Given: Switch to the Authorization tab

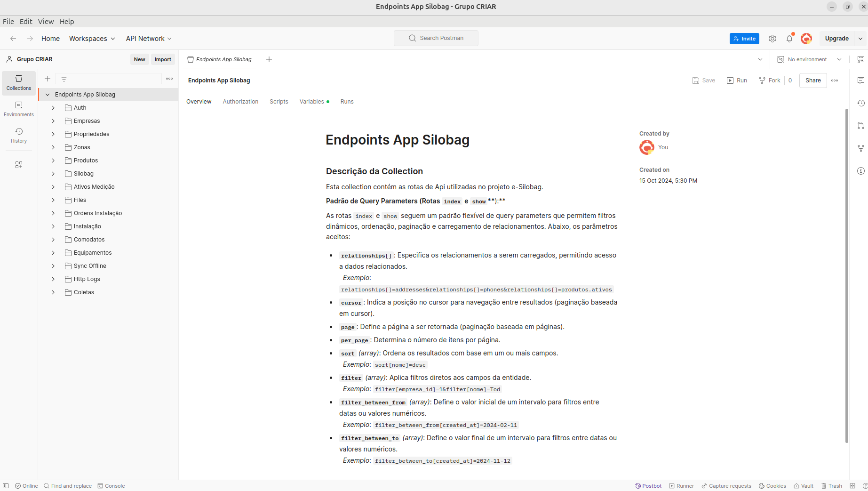Looking at the screenshot, I should 240,102.
